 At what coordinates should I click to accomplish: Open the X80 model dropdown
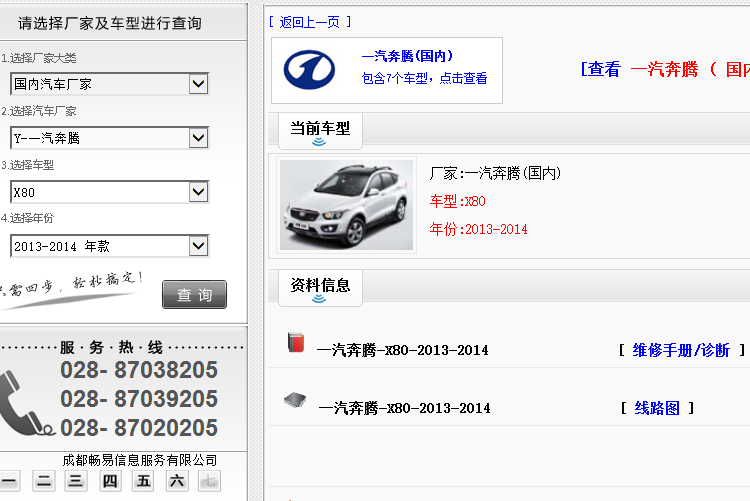click(x=109, y=192)
